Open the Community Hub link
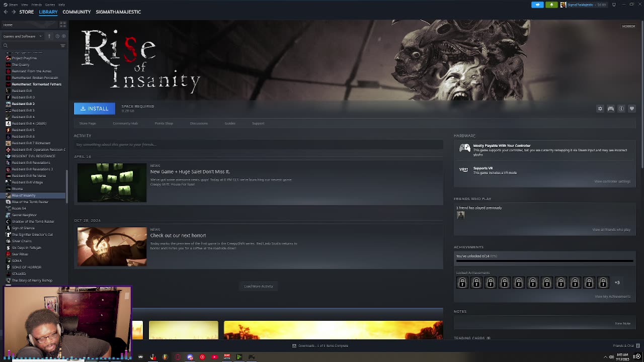 [x=125, y=123]
